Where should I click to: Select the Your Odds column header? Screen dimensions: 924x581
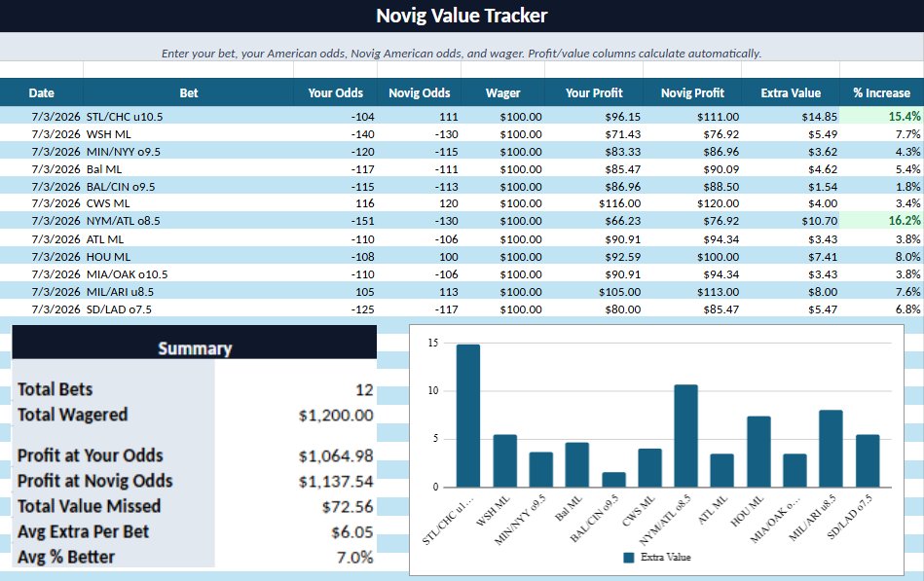[x=335, y=92]
